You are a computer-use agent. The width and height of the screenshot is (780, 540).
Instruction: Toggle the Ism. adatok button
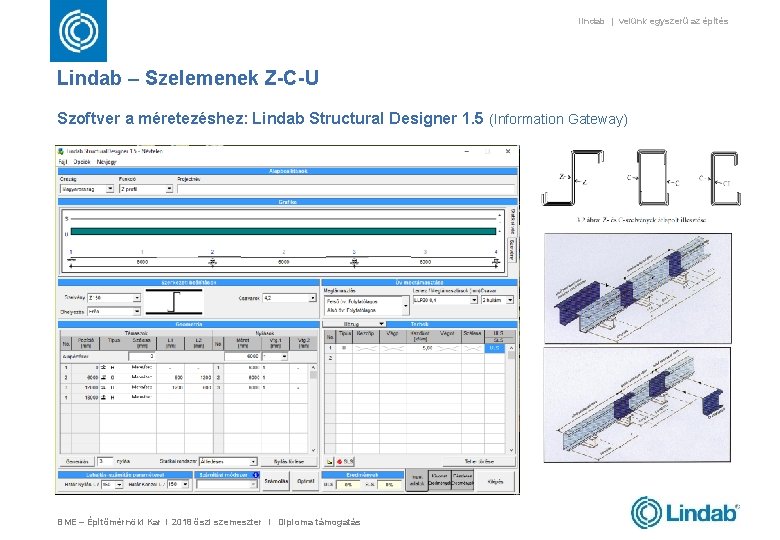coord(417,480)
